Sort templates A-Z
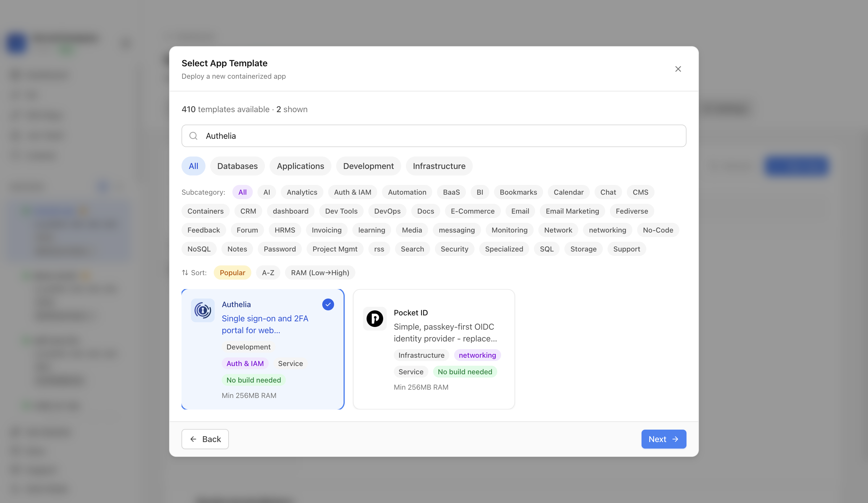 268,272
